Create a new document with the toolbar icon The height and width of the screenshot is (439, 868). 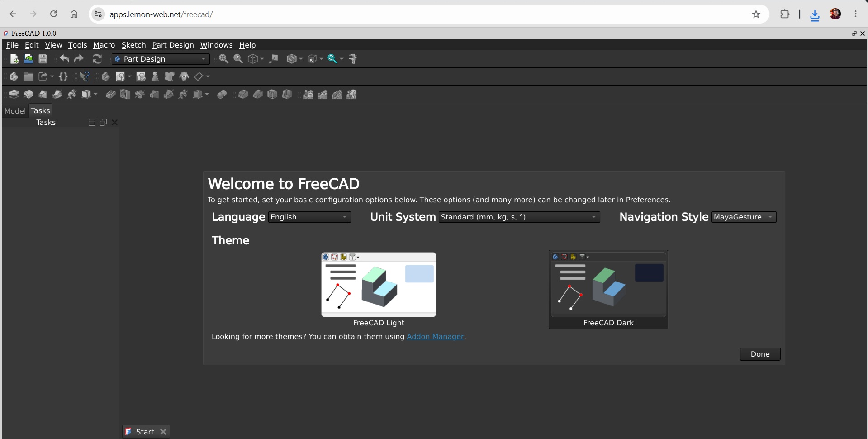point(14,59)
